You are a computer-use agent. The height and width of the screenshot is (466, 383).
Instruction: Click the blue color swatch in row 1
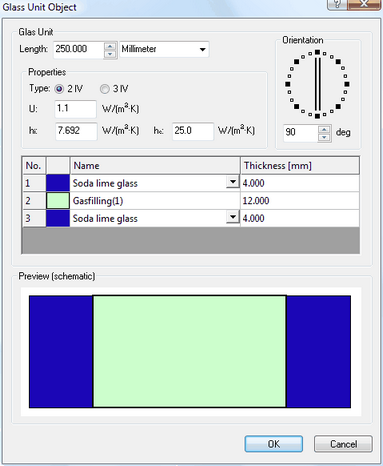58,183
